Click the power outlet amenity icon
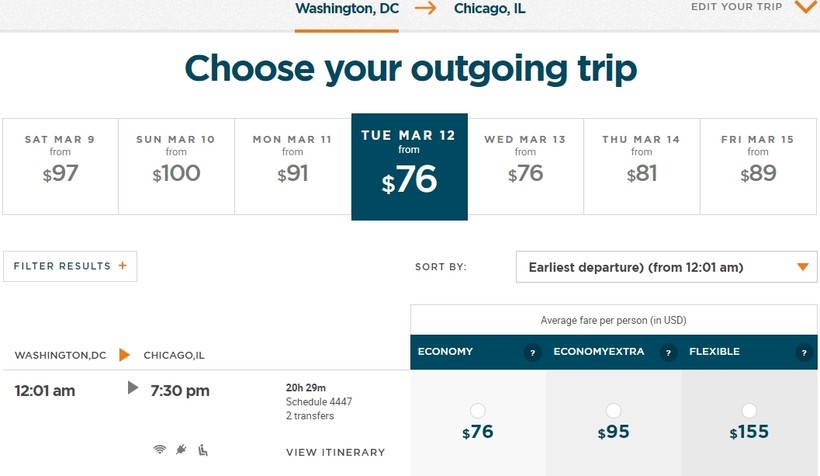 click(x=181, y=450)
